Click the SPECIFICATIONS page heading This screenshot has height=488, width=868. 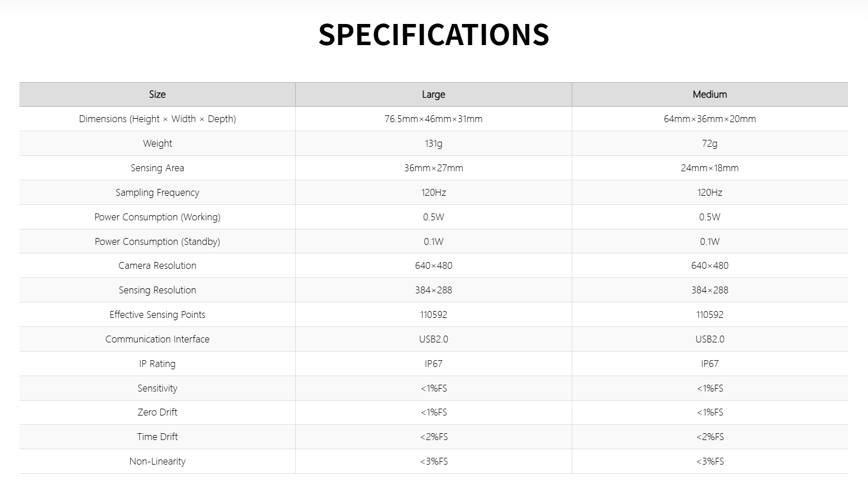[x=433, y=35]
